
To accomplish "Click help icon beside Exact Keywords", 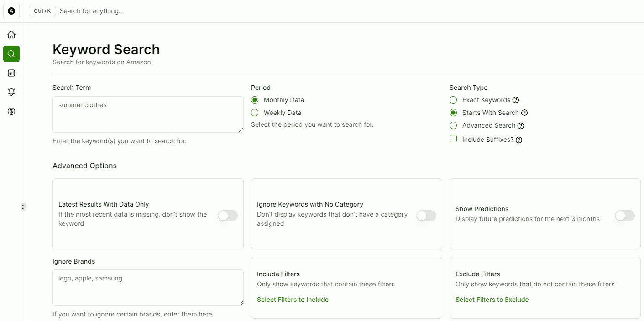I will click(516, 100).
